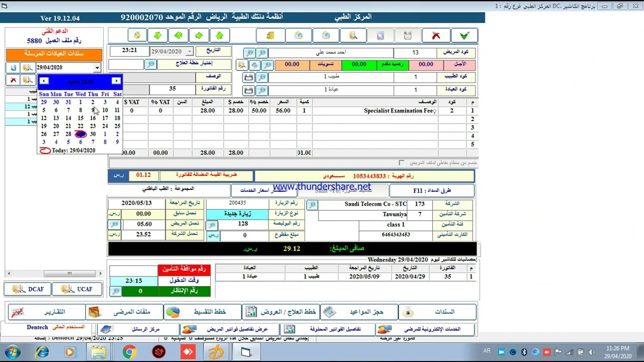Click search icon next to waiting number

[x=115, y=291]
